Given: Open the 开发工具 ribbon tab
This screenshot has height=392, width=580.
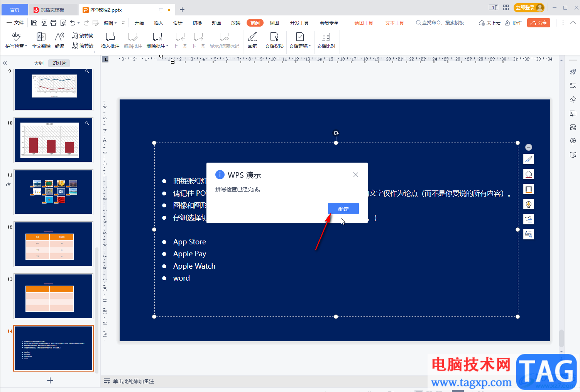Looking at the screenshot, I should pos(299,23).
